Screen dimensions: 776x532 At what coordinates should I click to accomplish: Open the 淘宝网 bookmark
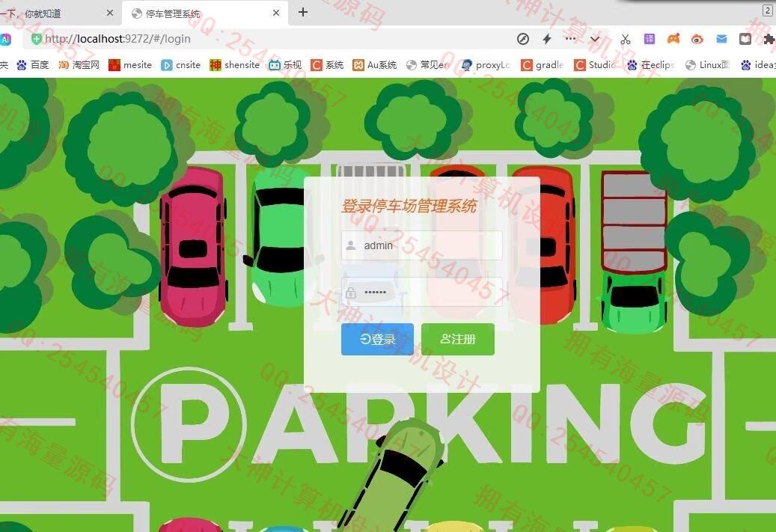[x=79, y=65]
